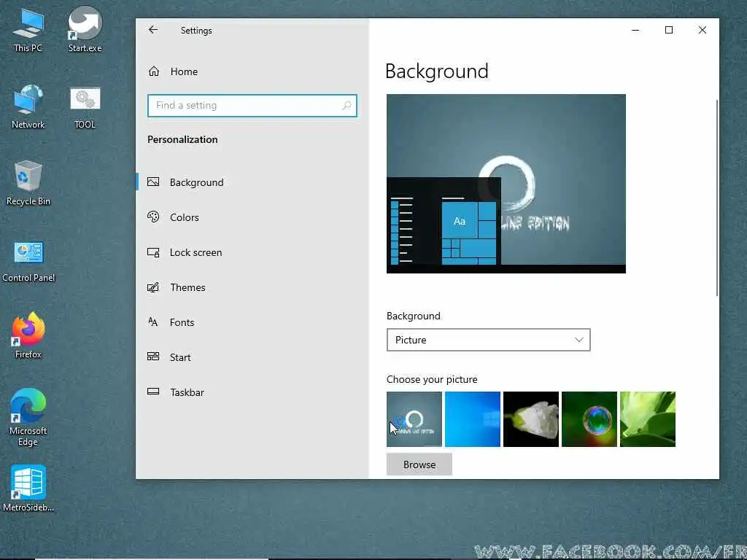Select Background in the Personalization list

point(252,182)
